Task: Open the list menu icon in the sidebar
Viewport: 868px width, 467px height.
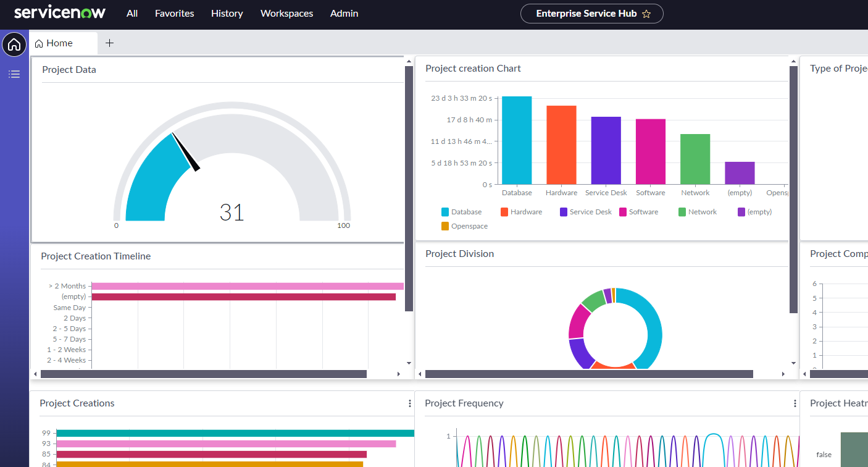Action: [x=14, y=74]
